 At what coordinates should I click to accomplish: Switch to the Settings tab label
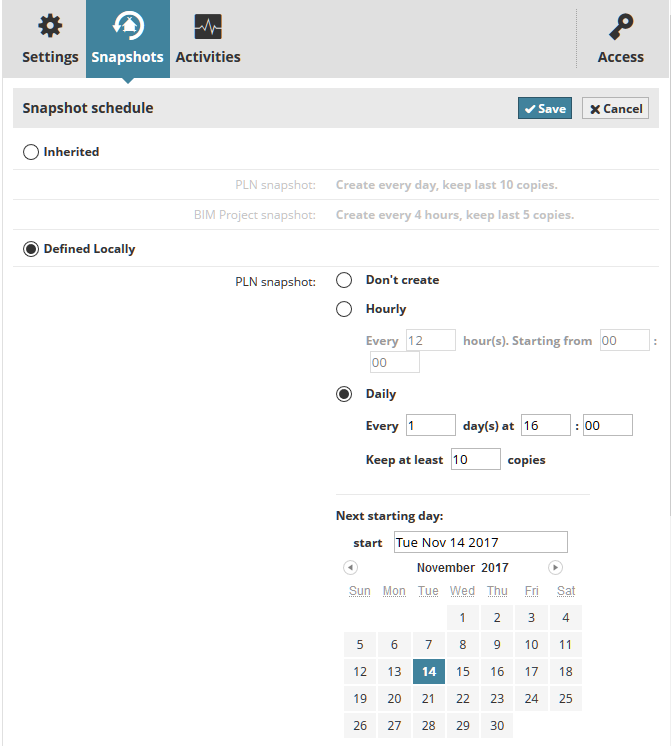(50, 57)
